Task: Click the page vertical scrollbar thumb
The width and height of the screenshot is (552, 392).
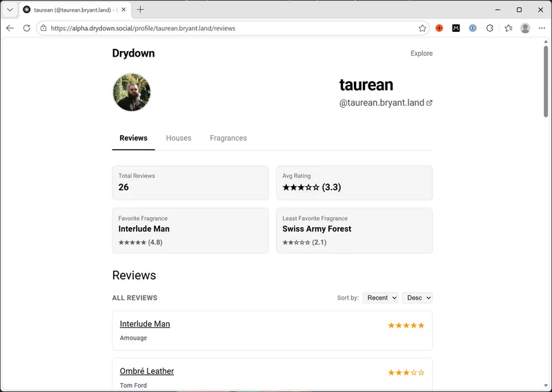Action: tap(546, 81)
